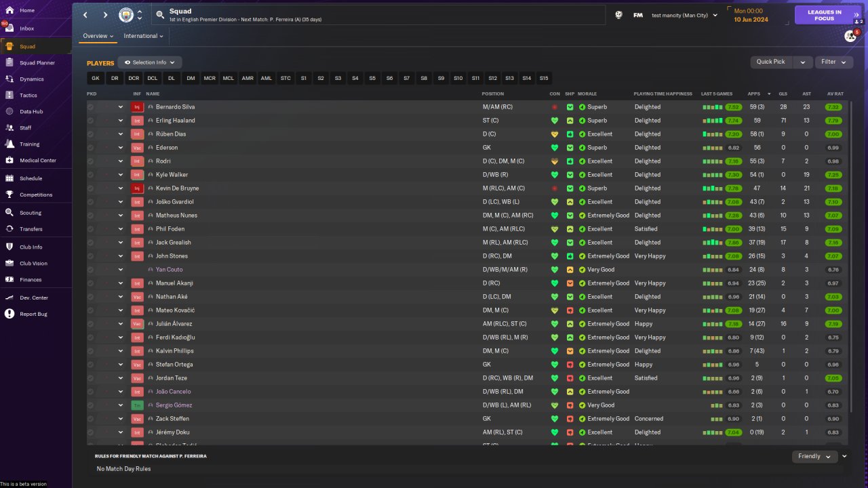Screen dimensions: 868x488
Task: Open the International tab menu
Action: pyautogui.click(x=144, y=36)
